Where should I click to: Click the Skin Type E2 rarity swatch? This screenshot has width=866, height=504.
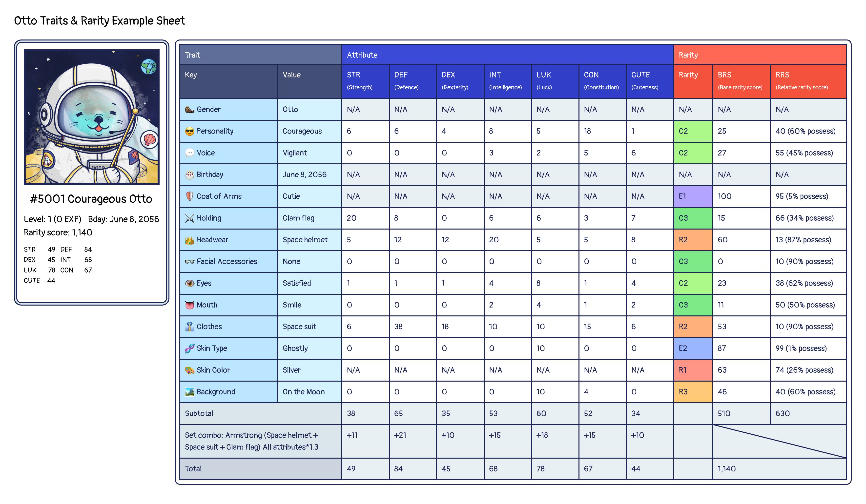(693, 348)
